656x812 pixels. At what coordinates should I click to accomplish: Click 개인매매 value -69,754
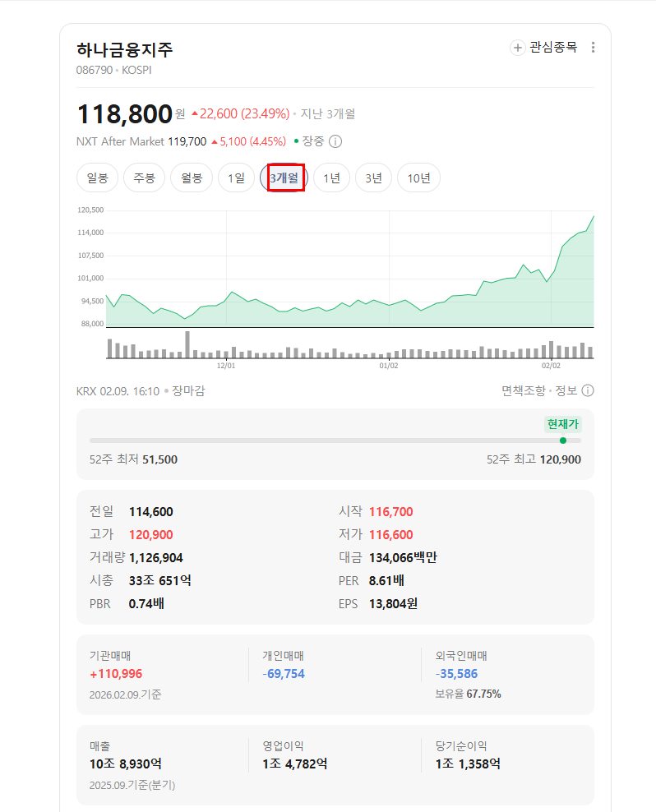click(x=284, y=674)
